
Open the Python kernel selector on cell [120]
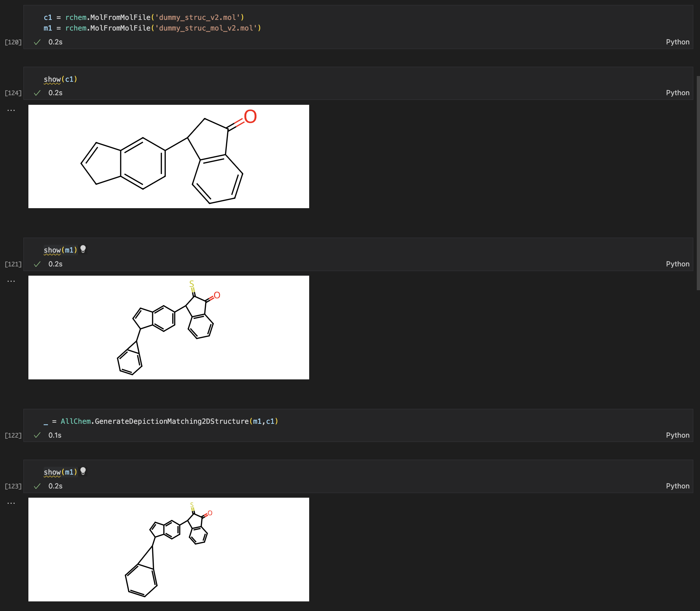point(677,42)
